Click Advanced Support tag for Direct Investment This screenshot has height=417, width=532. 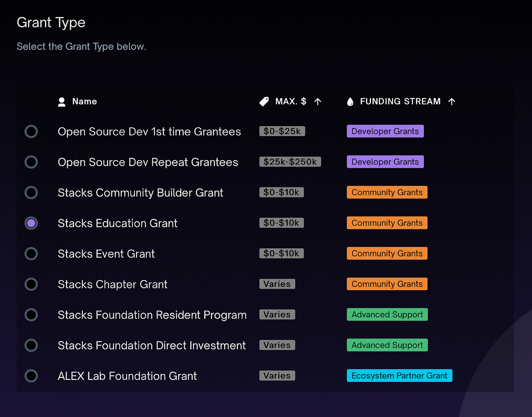387,345
